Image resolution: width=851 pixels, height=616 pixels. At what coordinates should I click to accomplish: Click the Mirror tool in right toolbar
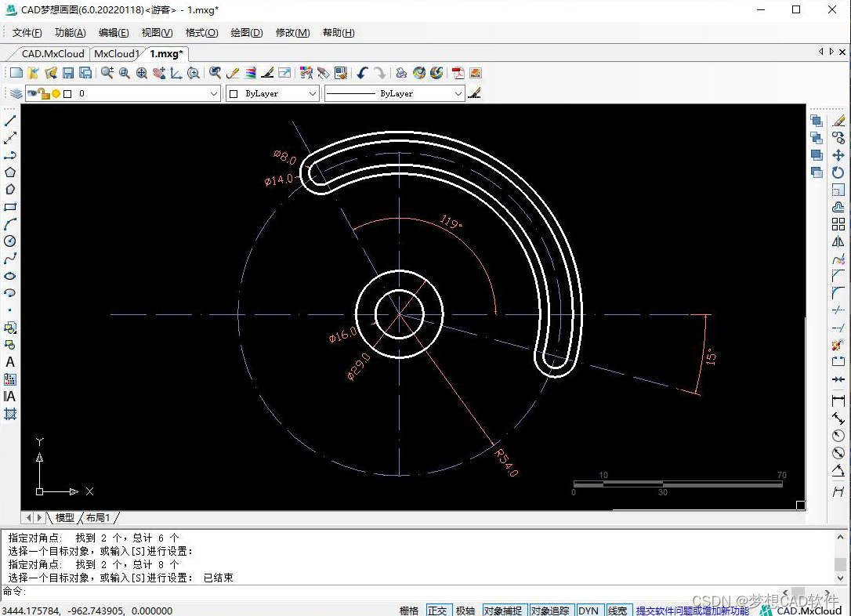(x=838, y=241)
